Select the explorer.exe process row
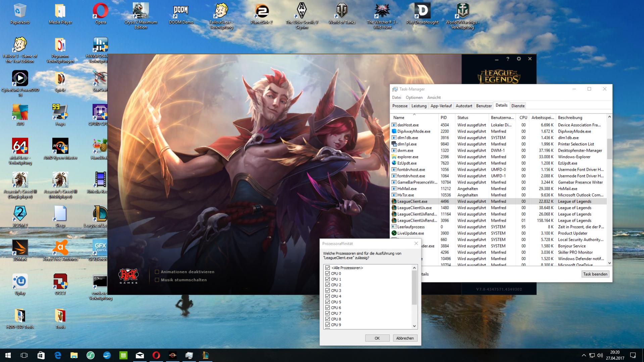Viewport: 644px width, 362px height. click(499, 157)
